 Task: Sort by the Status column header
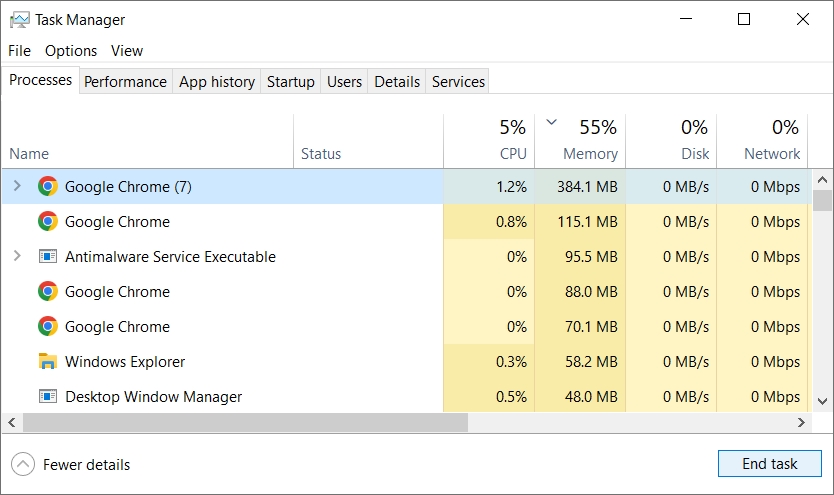[368, 141]
